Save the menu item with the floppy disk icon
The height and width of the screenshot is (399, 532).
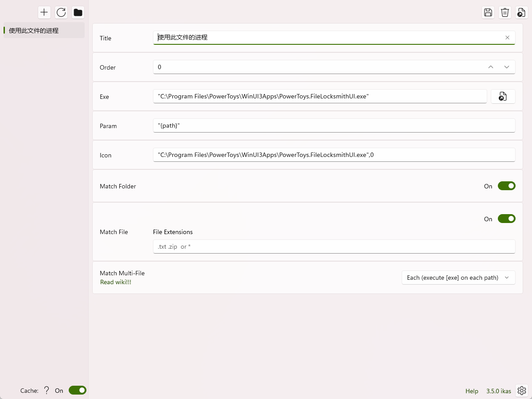point(488,12)
